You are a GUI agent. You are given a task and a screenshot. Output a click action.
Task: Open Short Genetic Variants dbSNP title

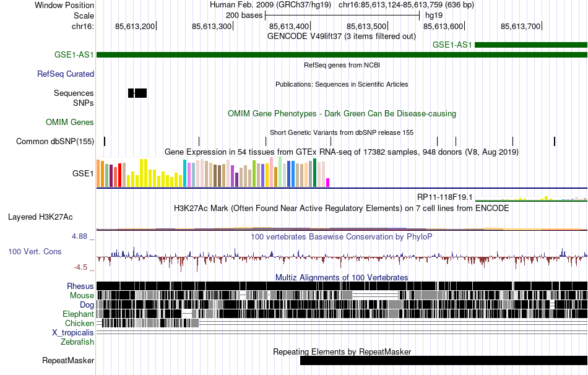(x=342, y=133)
